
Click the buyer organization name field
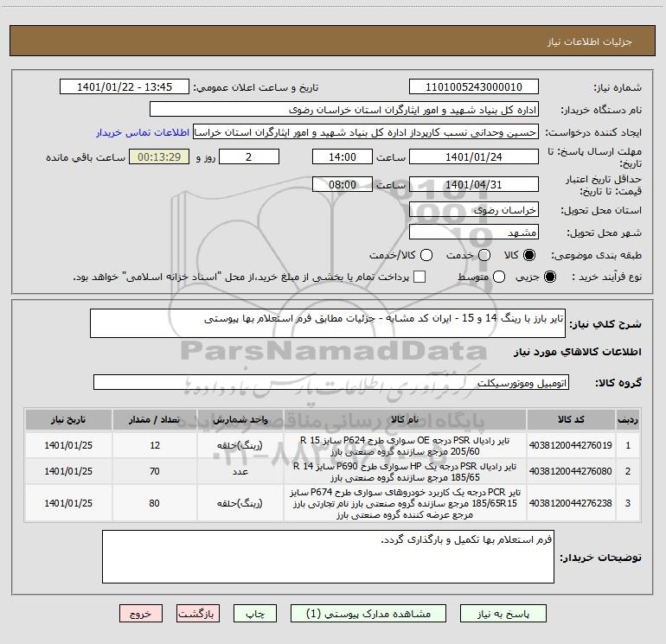344,110
